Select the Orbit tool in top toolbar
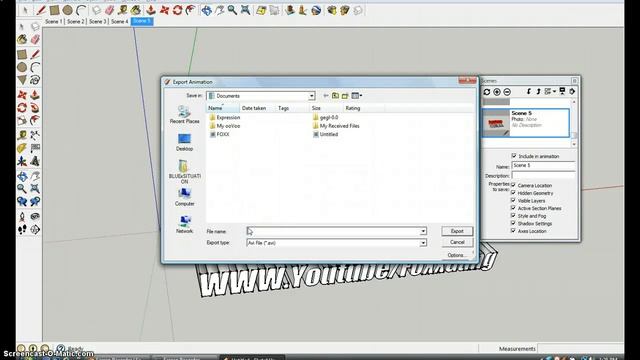640x360 pixels. click(207, 10)
